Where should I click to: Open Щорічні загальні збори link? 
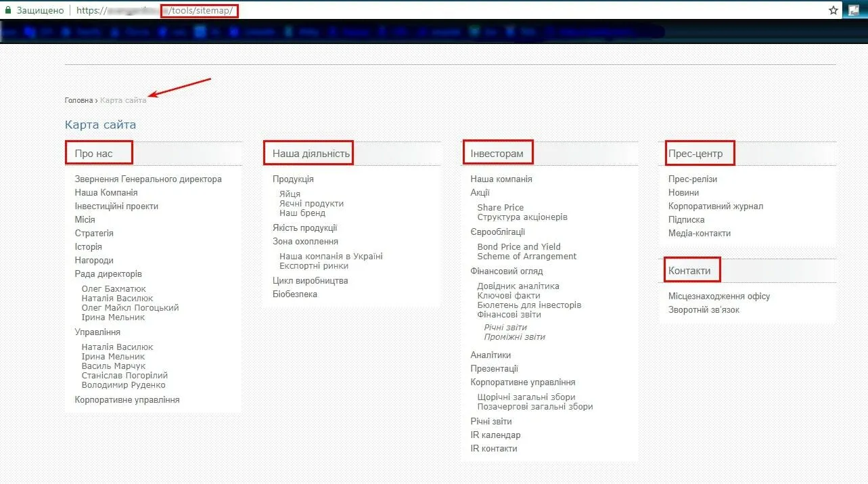point(526,397)
